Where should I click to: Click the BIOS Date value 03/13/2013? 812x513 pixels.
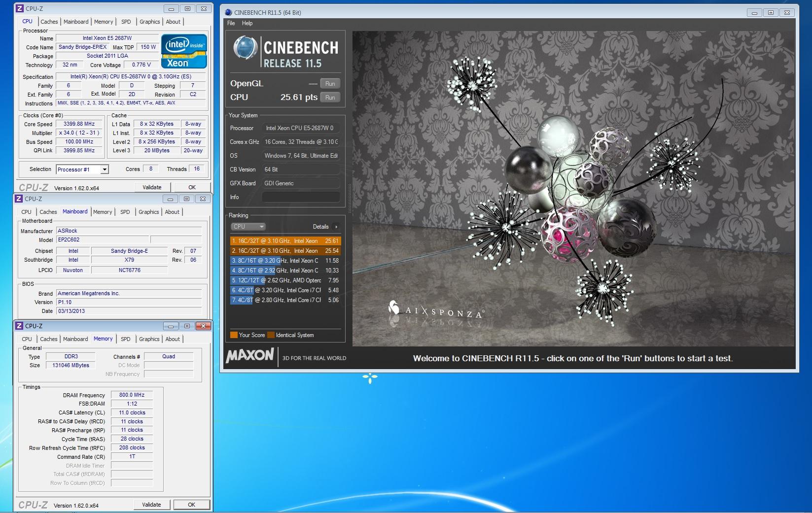pyautogui.click(x=129, y=311)
